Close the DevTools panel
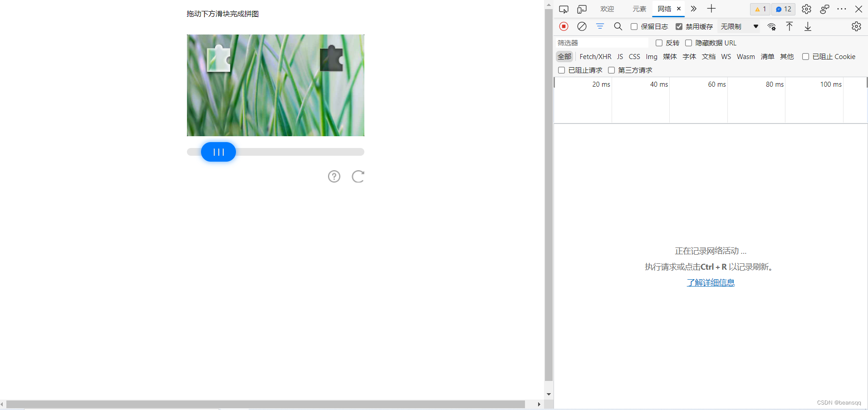 858,9
